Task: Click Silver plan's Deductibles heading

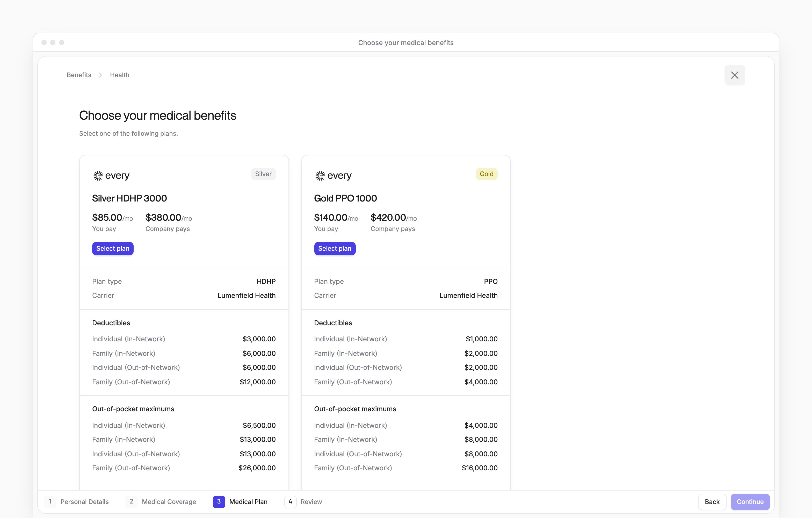Action: click(111, 323)
